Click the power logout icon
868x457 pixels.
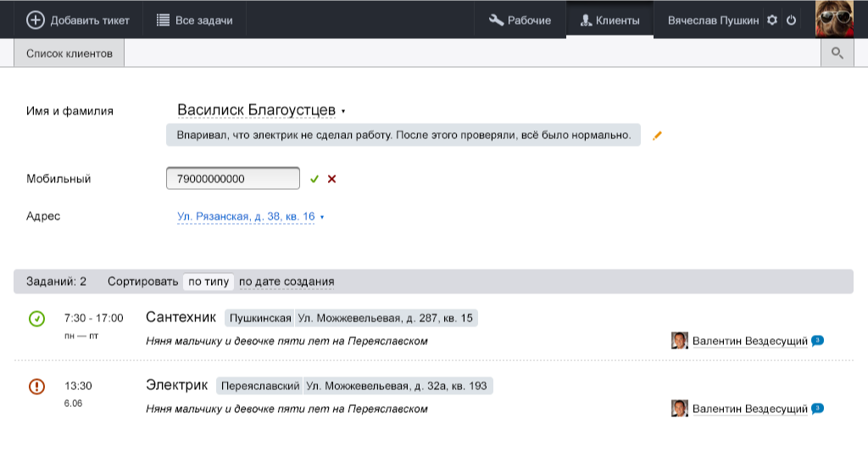[792, 20]
